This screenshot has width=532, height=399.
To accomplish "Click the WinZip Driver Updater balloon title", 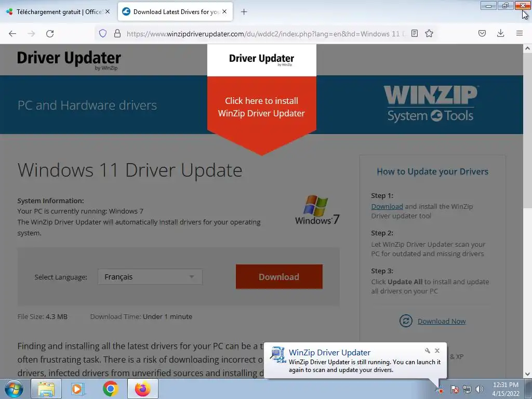I will (x=329, y=353).
